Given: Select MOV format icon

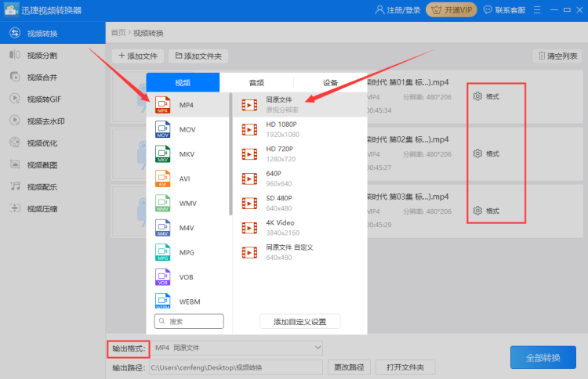Looking at the screenshot, I should pos(163,129).
